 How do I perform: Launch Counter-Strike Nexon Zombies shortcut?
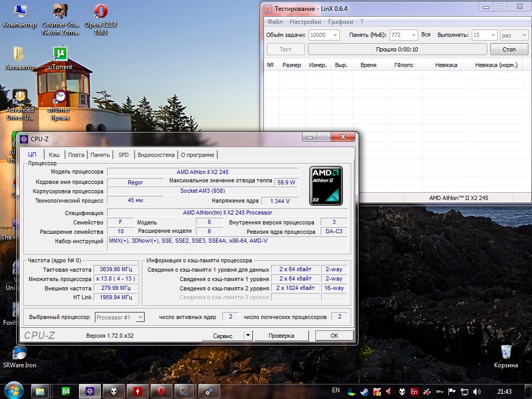click(x=60, y=20)
